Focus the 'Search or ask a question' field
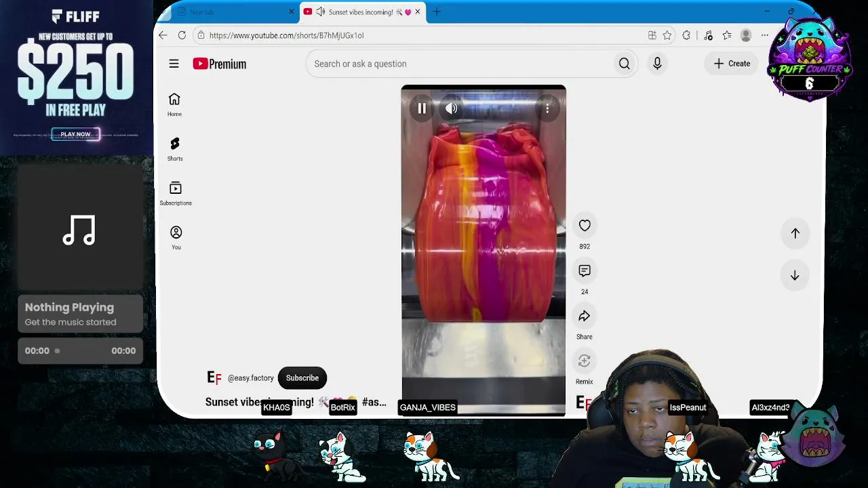The image size is (868, 488). pyautogui.click(x=461, y=64)
